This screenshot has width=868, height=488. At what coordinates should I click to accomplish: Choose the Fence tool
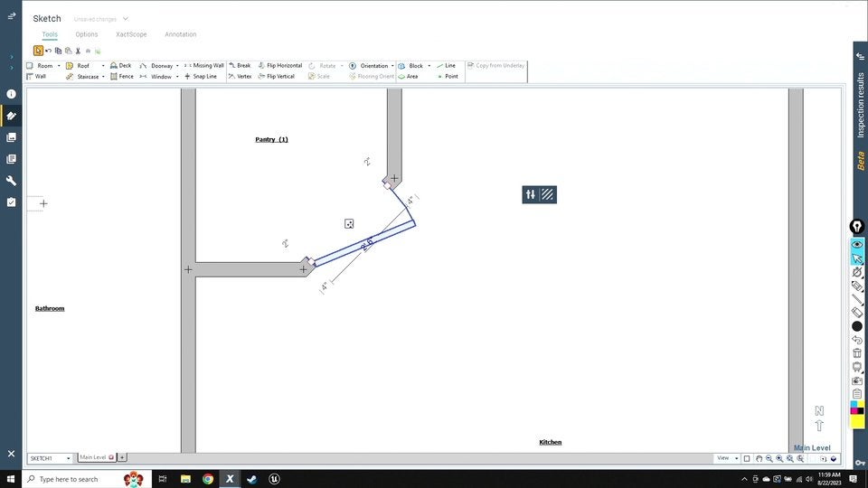(x=121, y=77)
